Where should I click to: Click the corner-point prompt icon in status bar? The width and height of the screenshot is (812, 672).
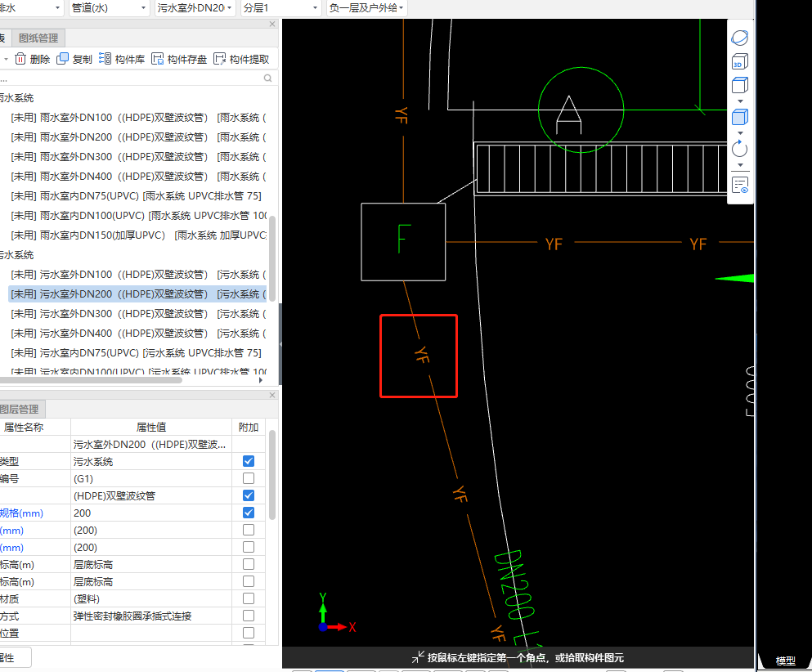click(418, 657)
